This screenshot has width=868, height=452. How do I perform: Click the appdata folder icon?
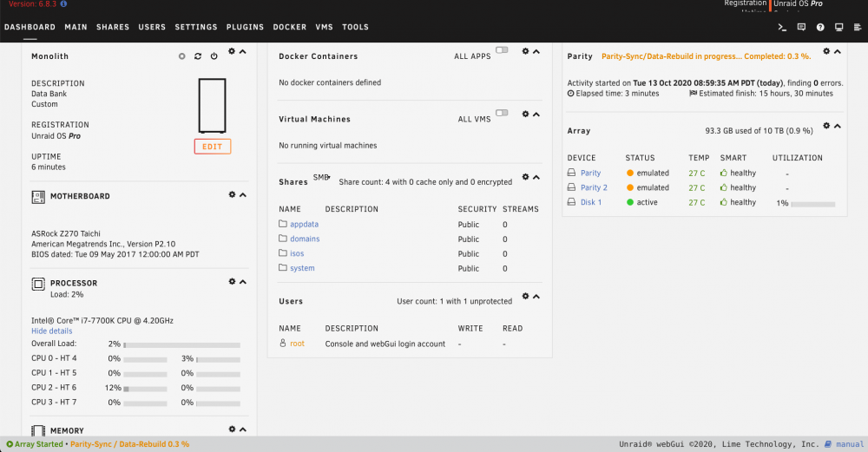[283, 224]
